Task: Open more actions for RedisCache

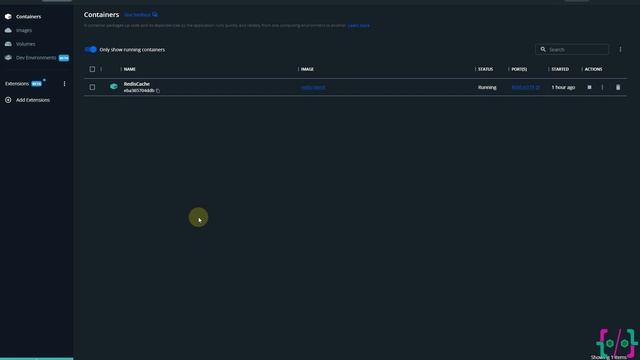Action: (x=602, y=87)
